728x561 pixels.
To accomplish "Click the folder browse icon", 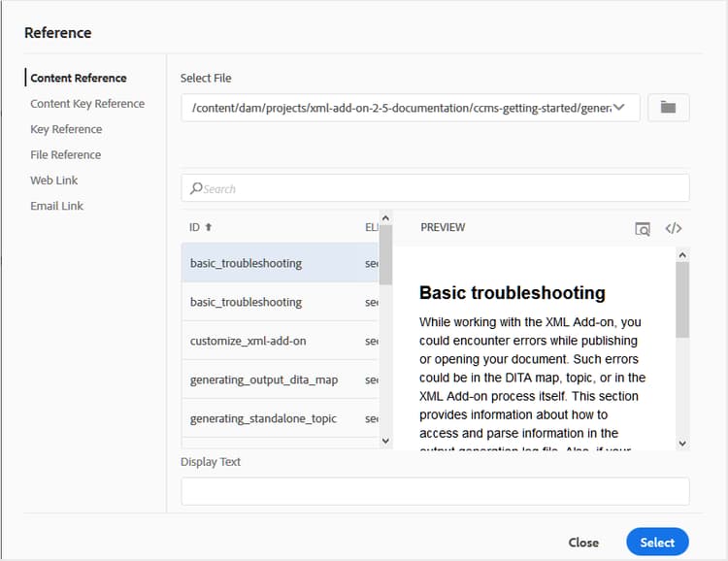I will [668, 108].
